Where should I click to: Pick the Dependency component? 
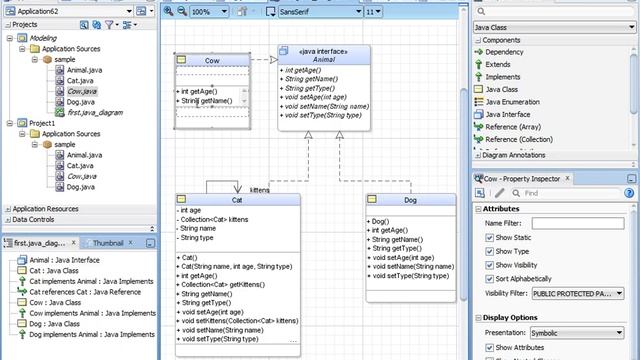[x=504, y=52]
